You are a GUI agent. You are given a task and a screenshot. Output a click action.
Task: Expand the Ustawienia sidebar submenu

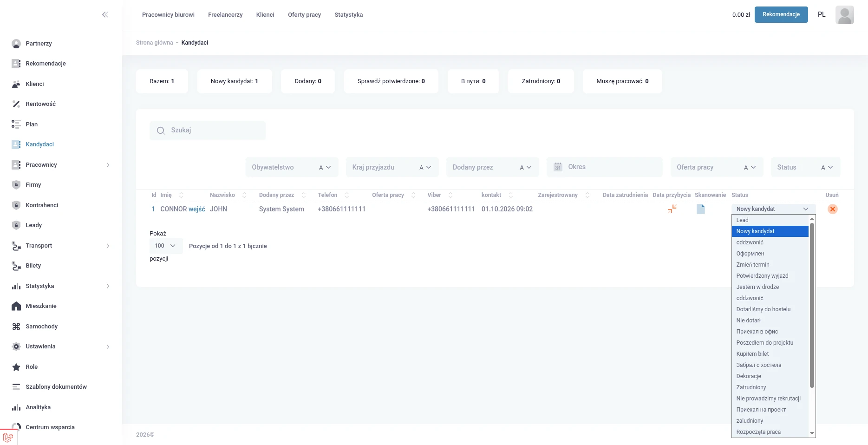coord(108,347)
